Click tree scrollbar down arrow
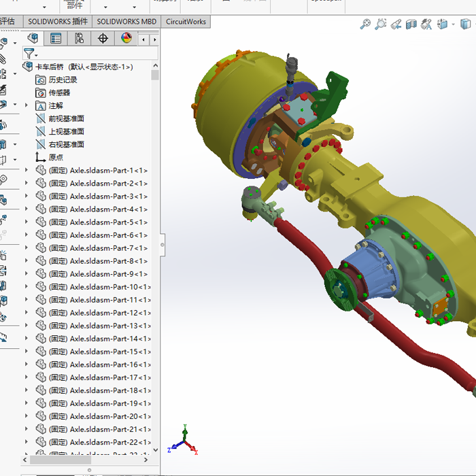Image resolution: width=476 pixels, height=476 pixels. (x=156, y=450)
